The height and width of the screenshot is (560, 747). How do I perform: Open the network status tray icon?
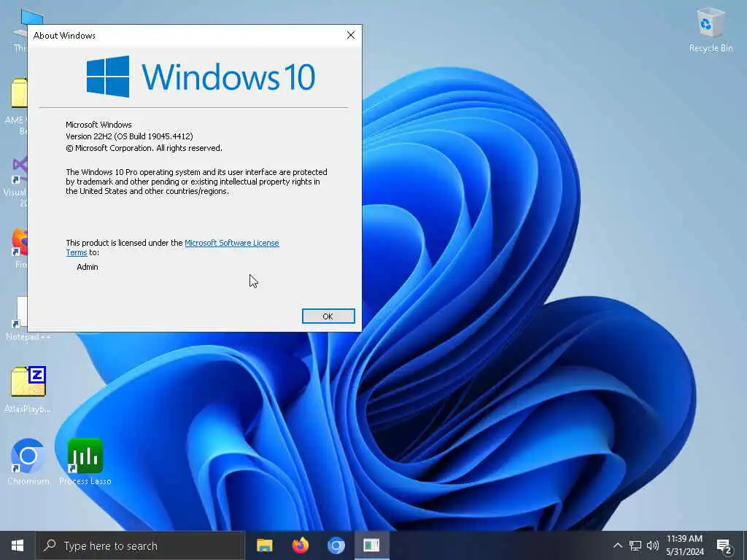(635, 545)
